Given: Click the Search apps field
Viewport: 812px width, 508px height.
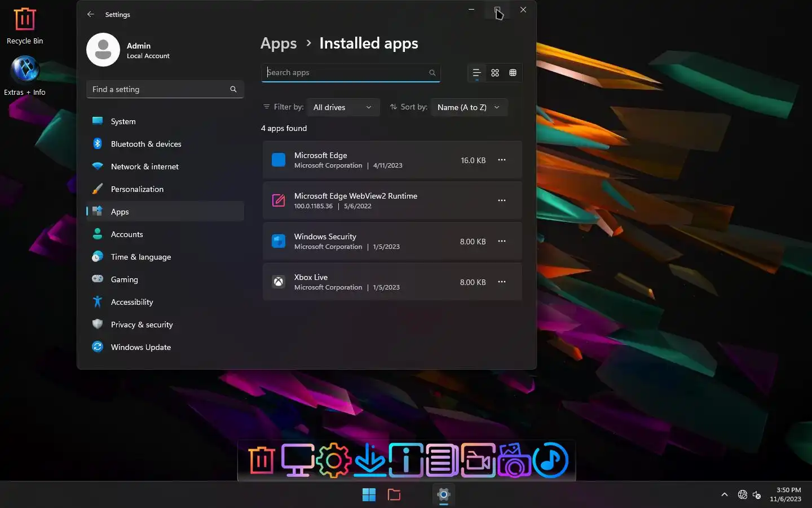Looking at the screenshot, I should pyautogui.click(x=351, y=73).
